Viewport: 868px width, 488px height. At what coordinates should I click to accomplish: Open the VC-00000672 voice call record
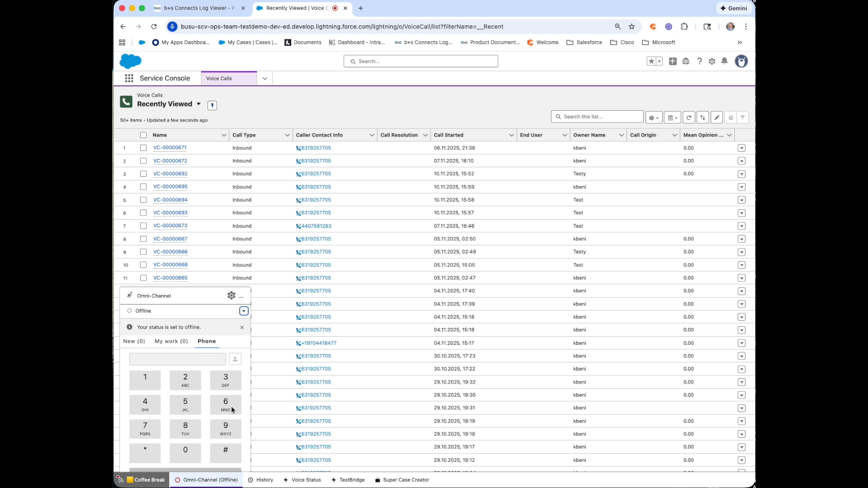[x=170, y=160]
